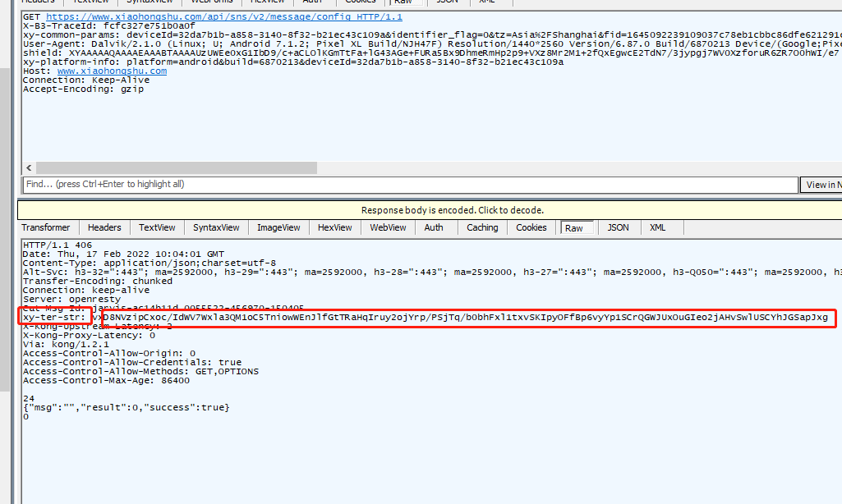
Task: Click the 'Server: openresty' line
Action: (x=72, y=300)
